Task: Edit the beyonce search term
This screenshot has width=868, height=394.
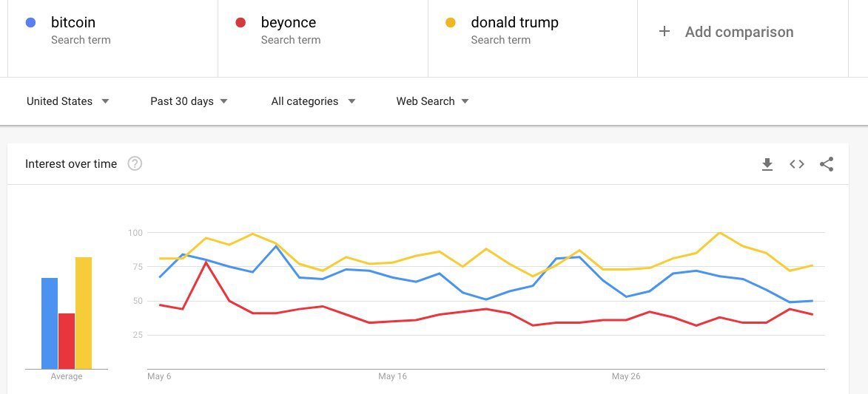Action: pyautogui.click(x=289, y=23)
